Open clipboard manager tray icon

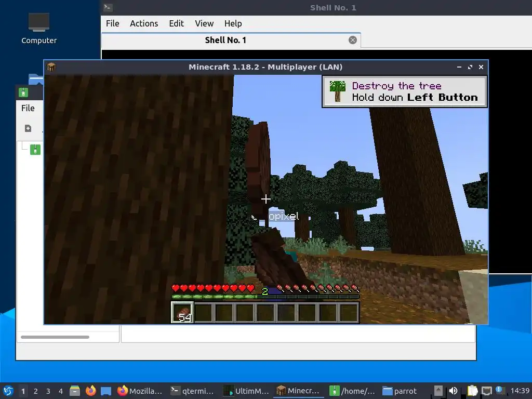pyautogui.click(x=472, y=391)
